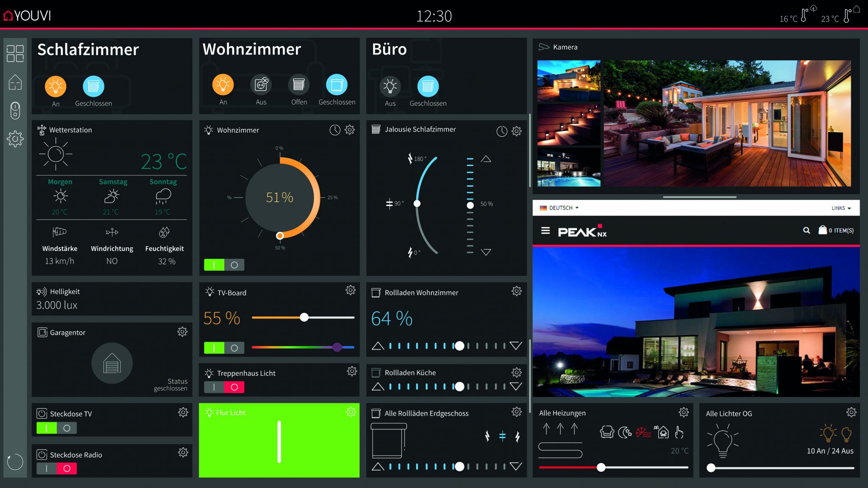
Task: Adjust the TV-Board brightness slider
Action: [x=304, y=317]
